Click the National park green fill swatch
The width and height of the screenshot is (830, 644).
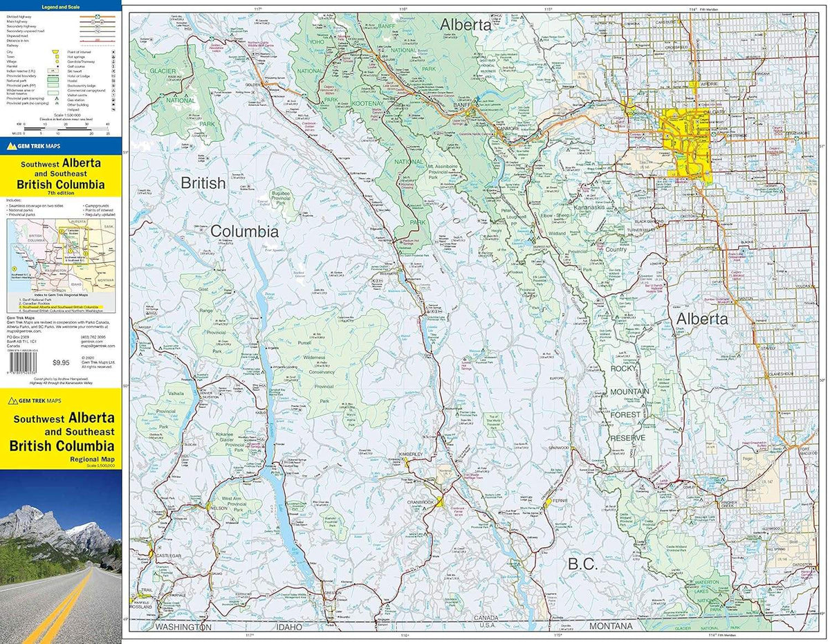pyautogui.click(x=53, y=80)
